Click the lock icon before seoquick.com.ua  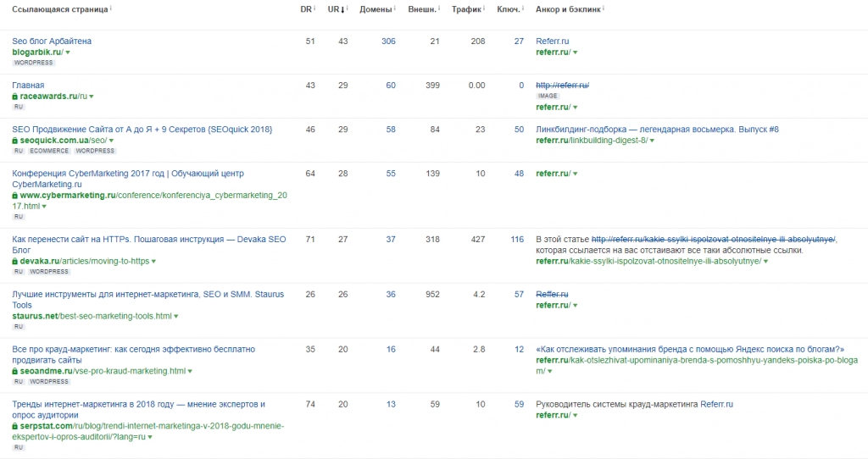click(15, 141)
